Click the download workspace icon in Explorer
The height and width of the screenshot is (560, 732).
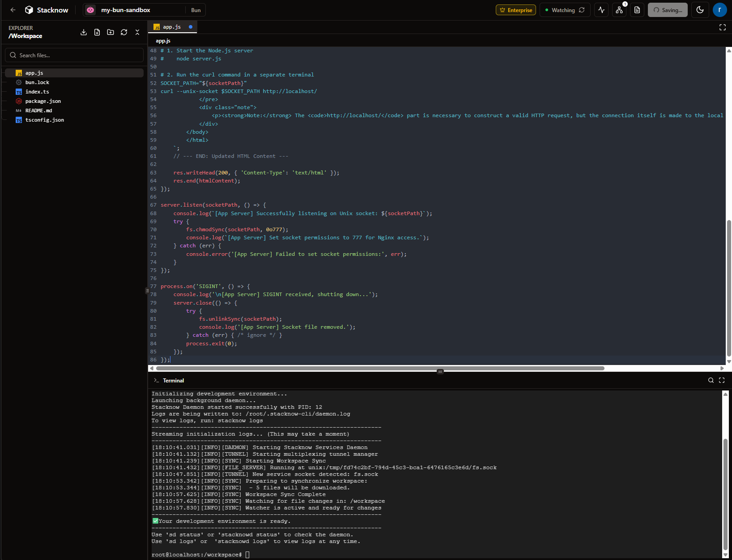84,32
